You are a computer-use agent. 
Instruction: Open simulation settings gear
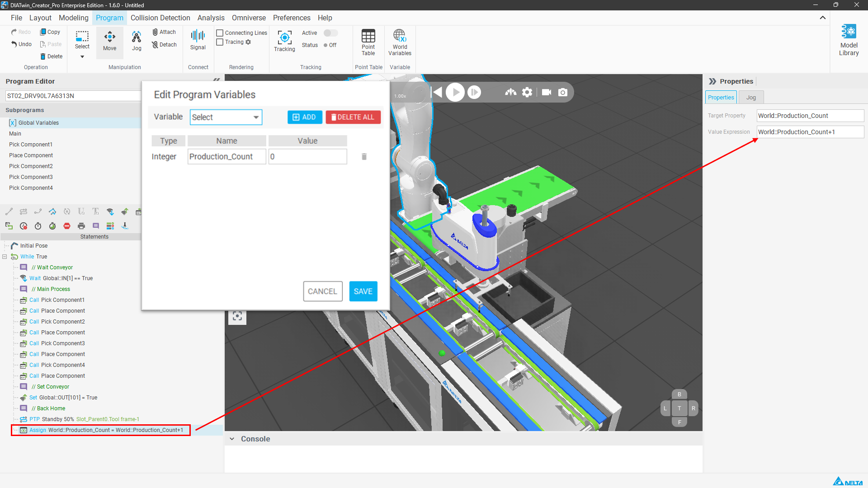click(x=527, y=92)
